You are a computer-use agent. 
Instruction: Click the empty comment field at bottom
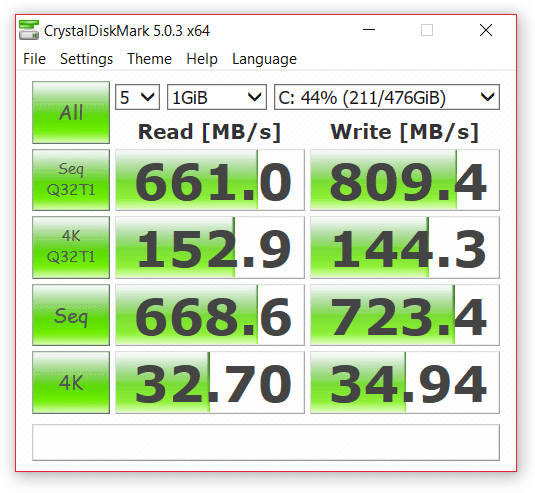tap(266, 443)
